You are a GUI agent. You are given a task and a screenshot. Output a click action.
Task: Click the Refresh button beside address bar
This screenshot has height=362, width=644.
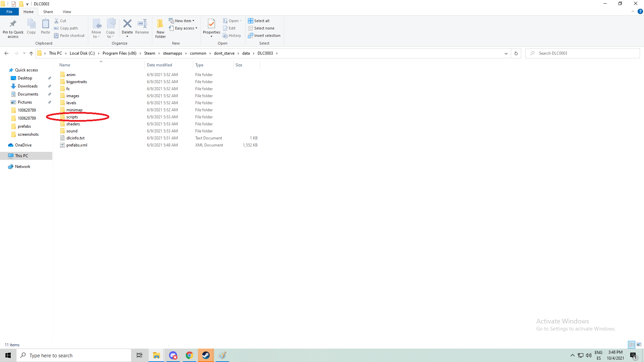pyautogui.click(x=516, y=53)
